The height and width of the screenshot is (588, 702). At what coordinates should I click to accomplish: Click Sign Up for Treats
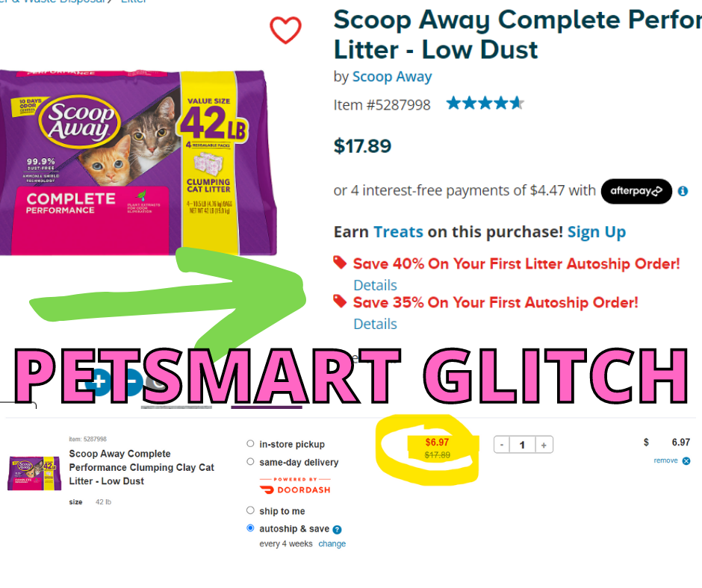(x=597, y=232)
